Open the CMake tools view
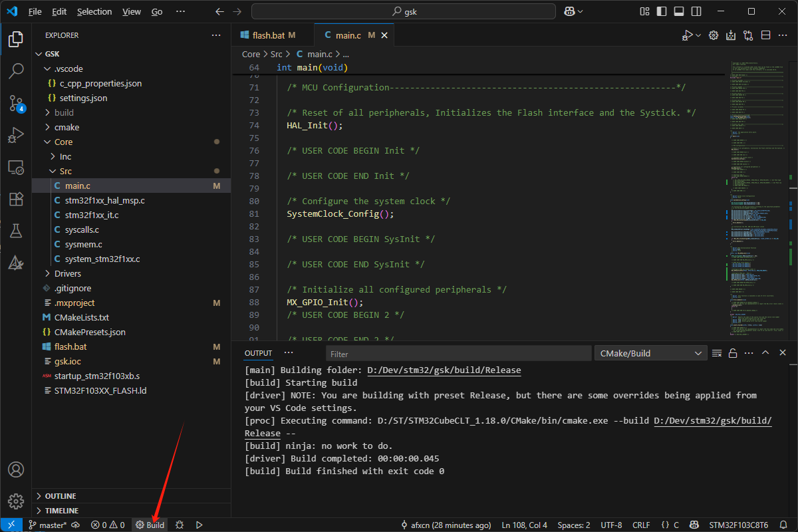798x532 pixels. coord(16,263)
